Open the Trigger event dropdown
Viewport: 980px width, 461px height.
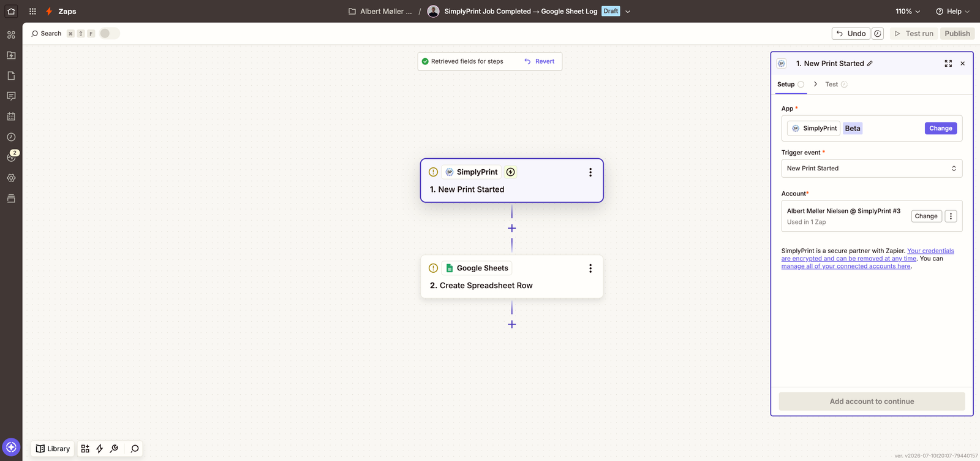(x=872, y=169)
